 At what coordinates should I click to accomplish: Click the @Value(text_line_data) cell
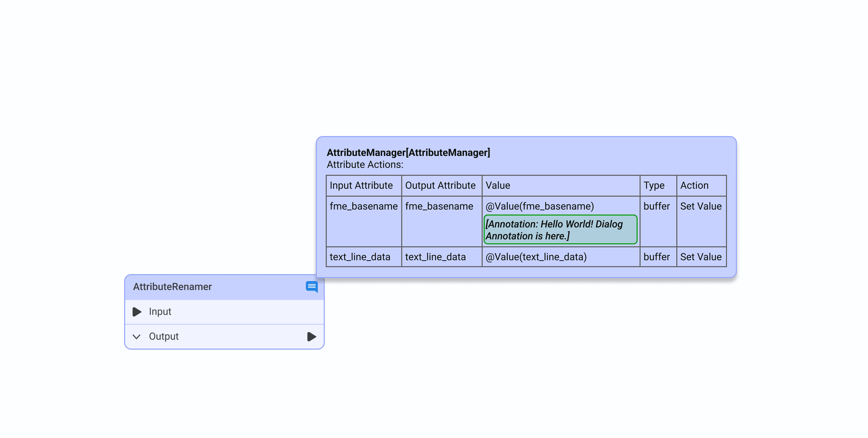click(x=536, y=257)
